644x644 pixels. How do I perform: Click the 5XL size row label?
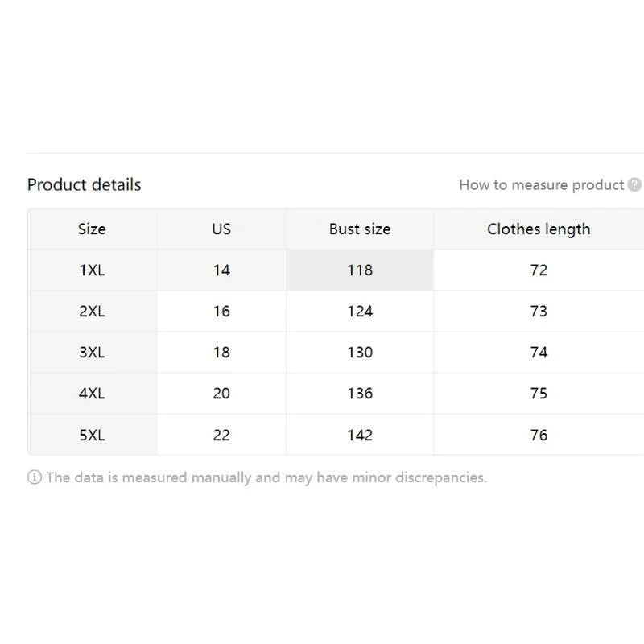(x=92, y=436)
